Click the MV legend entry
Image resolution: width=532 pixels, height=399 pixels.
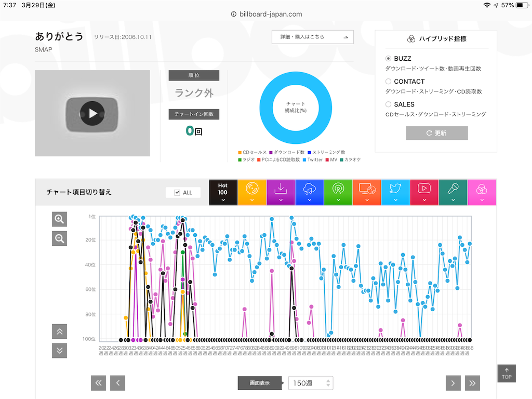tap(331, 160)
